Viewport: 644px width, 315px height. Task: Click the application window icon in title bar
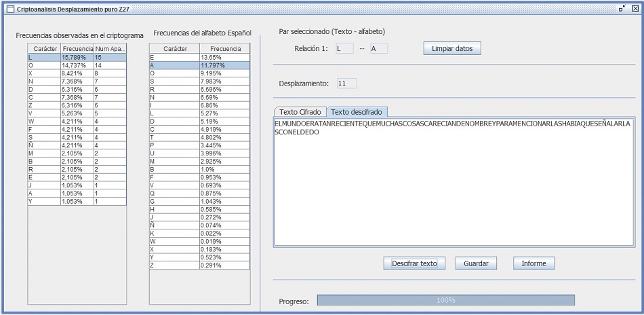10,8
